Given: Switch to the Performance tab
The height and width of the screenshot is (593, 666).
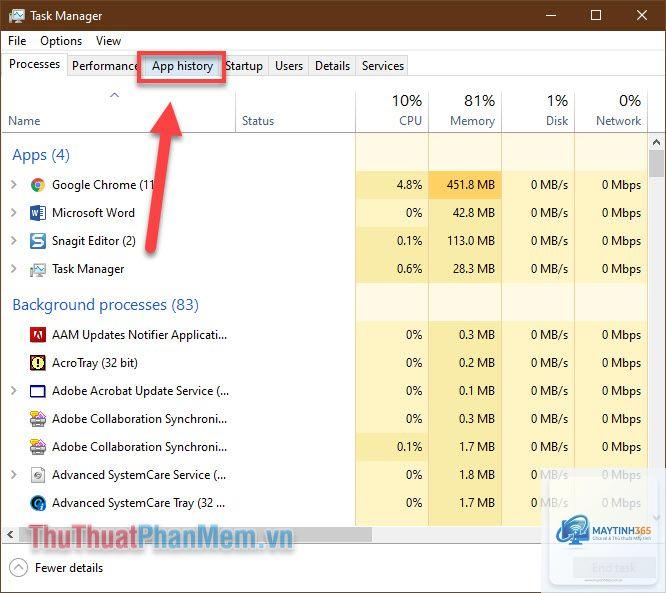Looking at the screenshot, I should (x=104, y=66).
